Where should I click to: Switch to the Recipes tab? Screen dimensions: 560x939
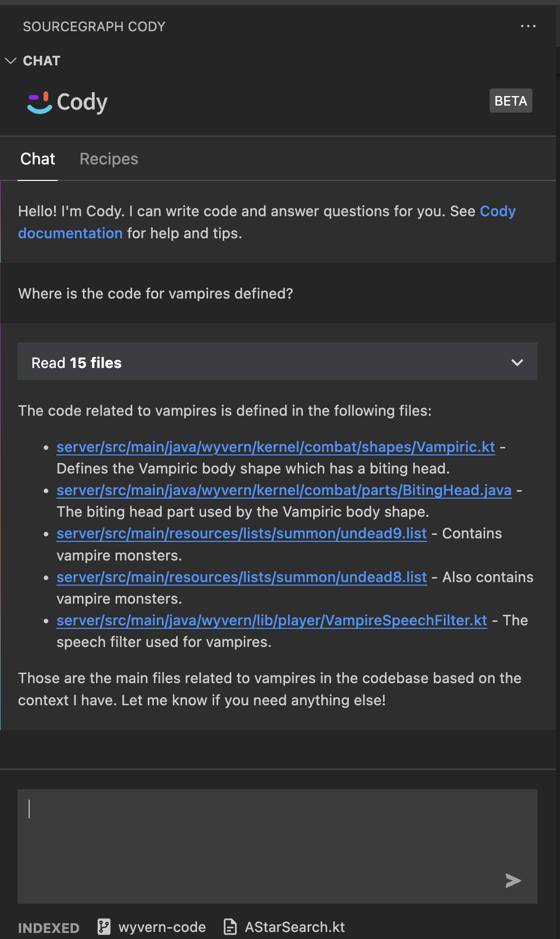(x=109, y=159)
